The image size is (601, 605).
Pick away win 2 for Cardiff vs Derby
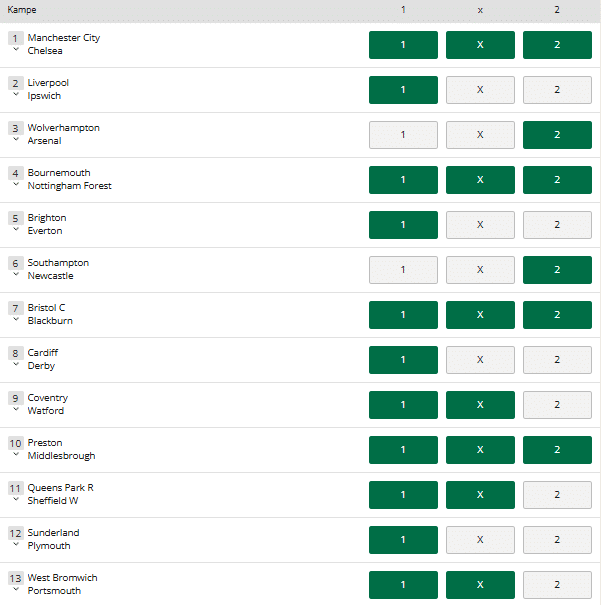(x=557, y=360)
